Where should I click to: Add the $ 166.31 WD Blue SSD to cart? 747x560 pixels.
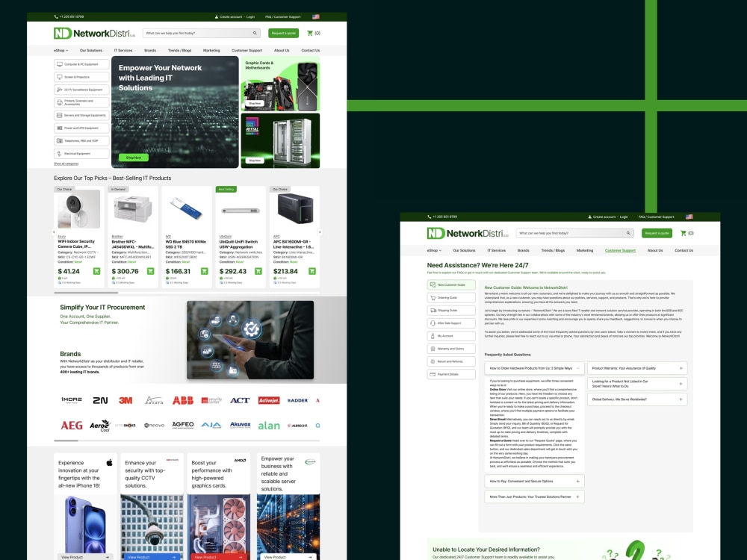click(205, 271)
